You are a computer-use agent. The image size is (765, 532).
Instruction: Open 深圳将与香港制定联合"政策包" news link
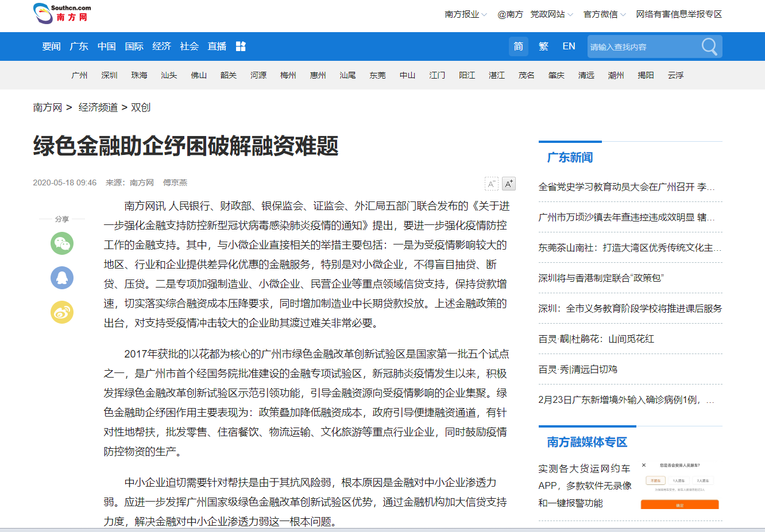pos(601,278)
